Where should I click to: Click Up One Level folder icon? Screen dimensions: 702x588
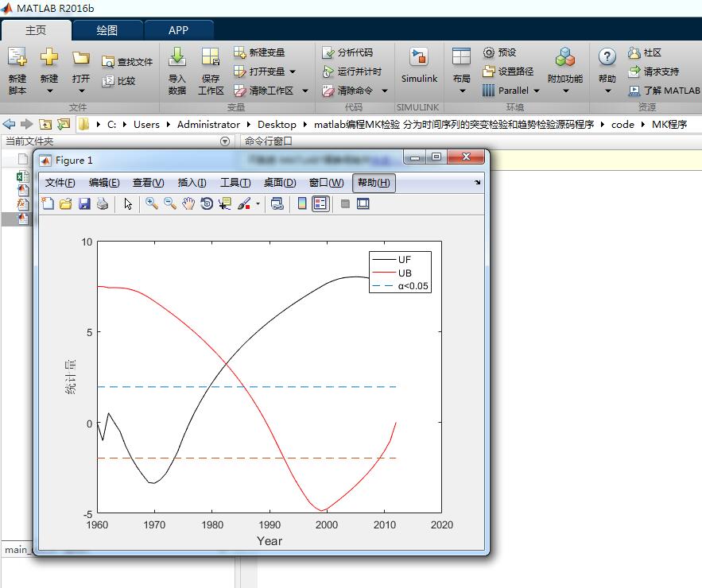(45, 124)
